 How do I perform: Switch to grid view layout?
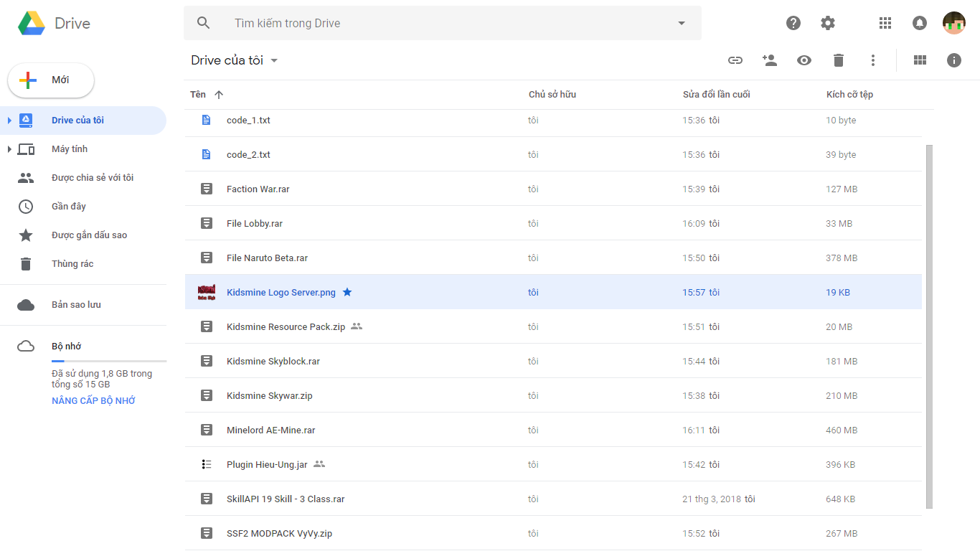[x=920, y=60]
